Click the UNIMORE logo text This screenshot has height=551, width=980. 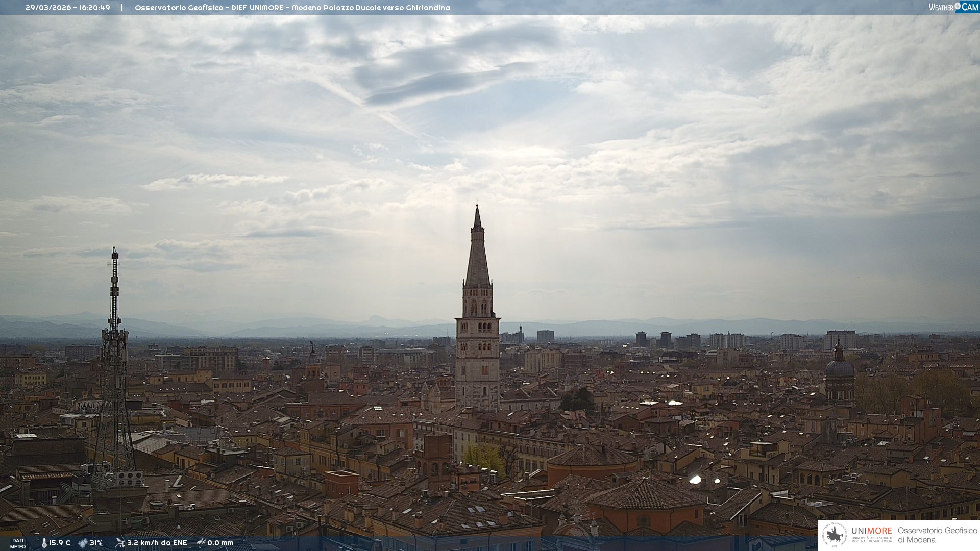pyautogui.click(x=872, y=531)
